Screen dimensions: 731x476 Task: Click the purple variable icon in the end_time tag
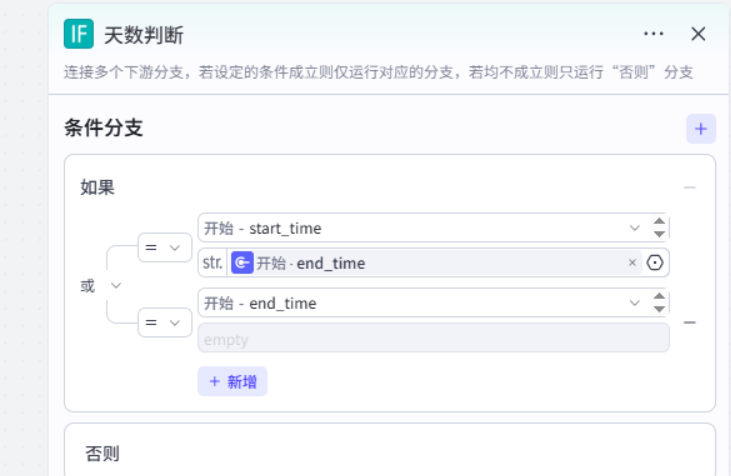(242, 263)
